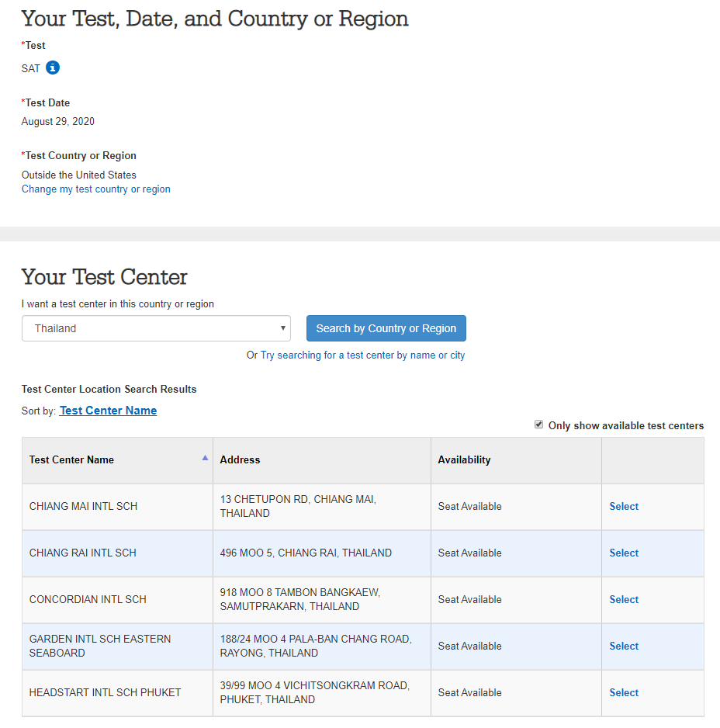Select Chiang Rai Intl Sch test center

click(x=624, y=553)
